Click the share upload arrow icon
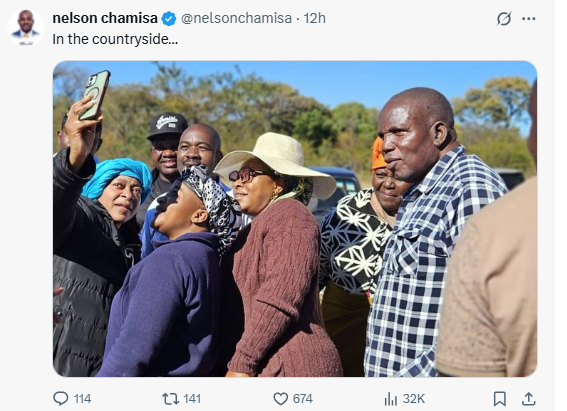 (x=528, y=399)
